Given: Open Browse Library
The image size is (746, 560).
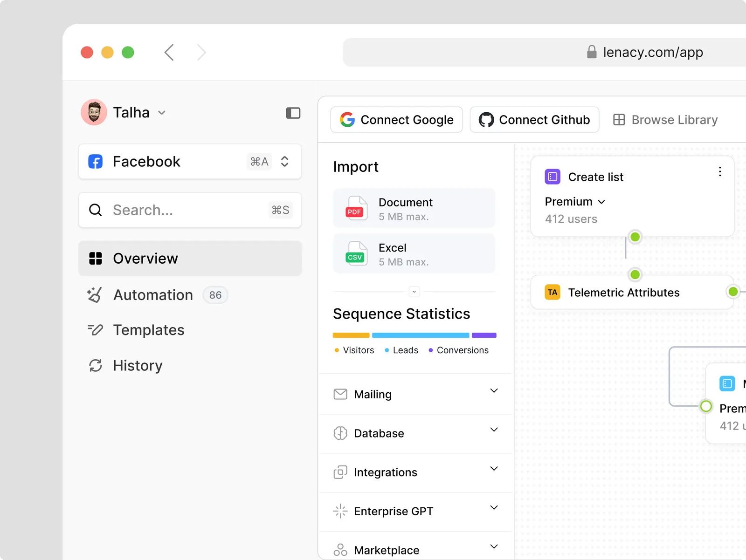Looking at the screenshot, I should point(665,120).
